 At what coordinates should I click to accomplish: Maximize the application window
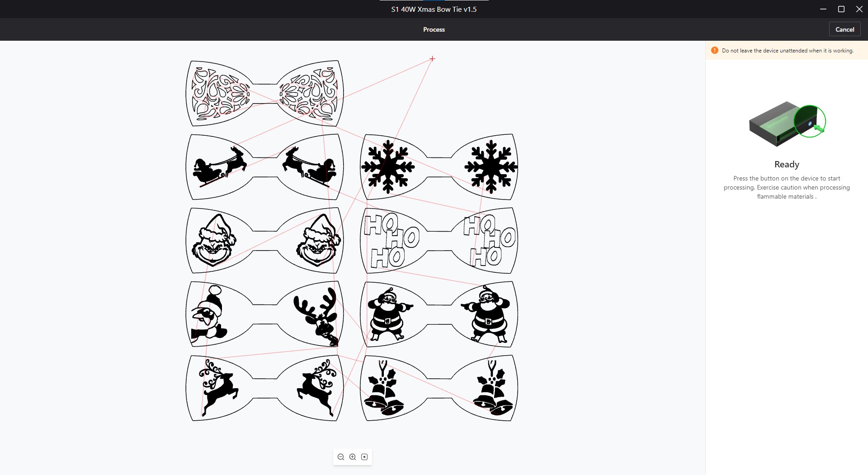tap(841, 9)
